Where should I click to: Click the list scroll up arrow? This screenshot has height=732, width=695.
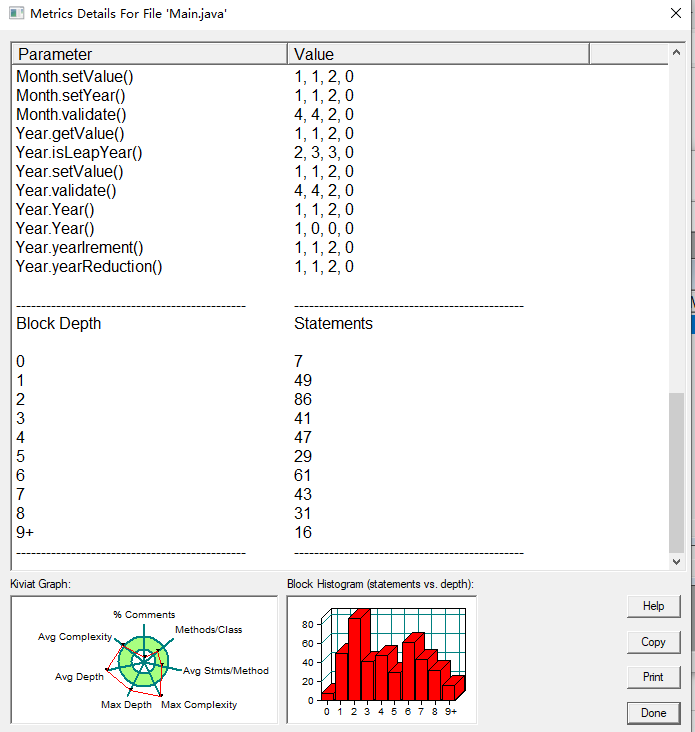coord(676,53)
